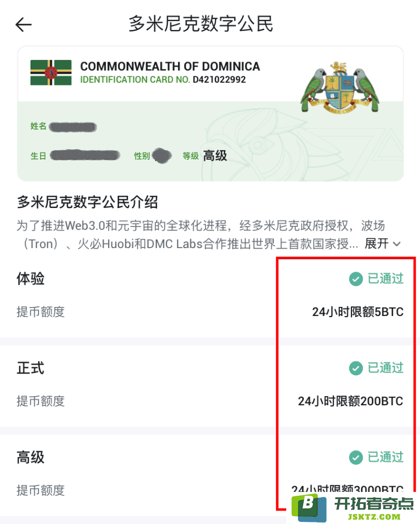Click the green checkmark beside 体验 status
Image resolution: width=420 pixels, height=524 pixels.
(x=356, y=279)
